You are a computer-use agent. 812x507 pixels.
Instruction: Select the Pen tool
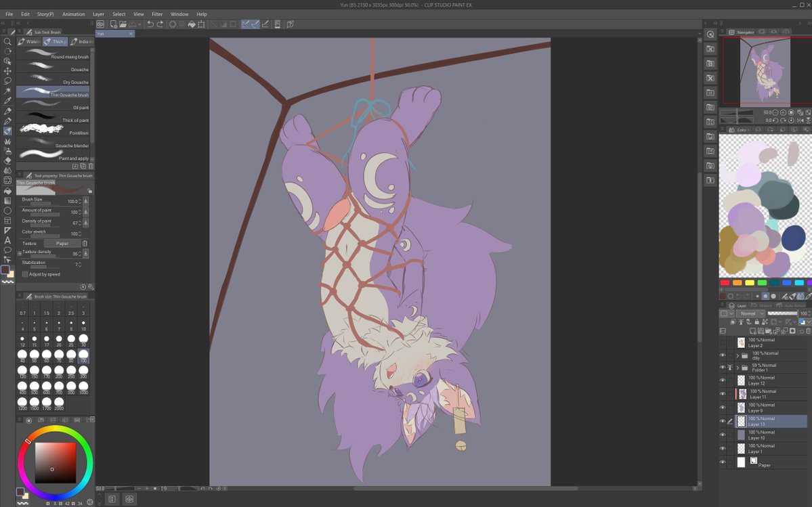pyautogui.click(x=7, y=111)
